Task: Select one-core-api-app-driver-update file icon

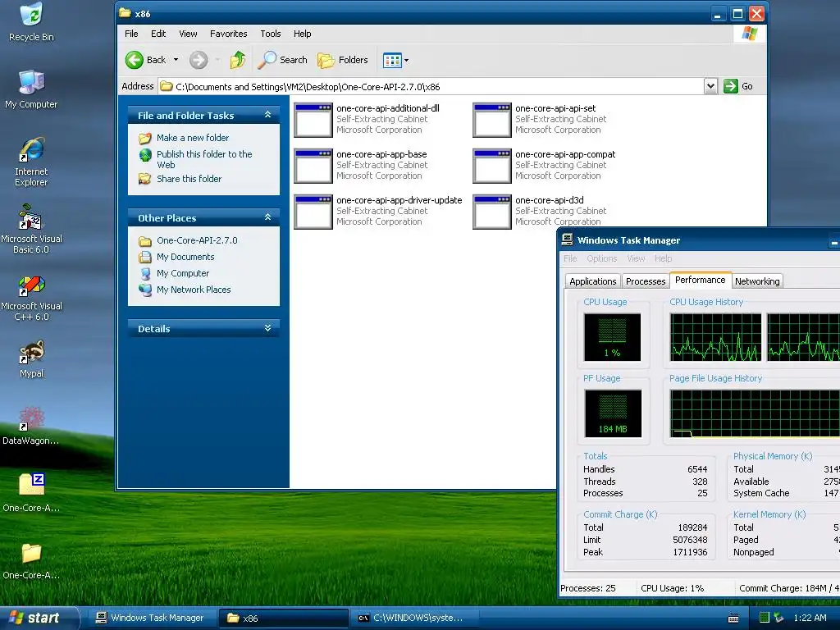Action: (x=313, y=212)
